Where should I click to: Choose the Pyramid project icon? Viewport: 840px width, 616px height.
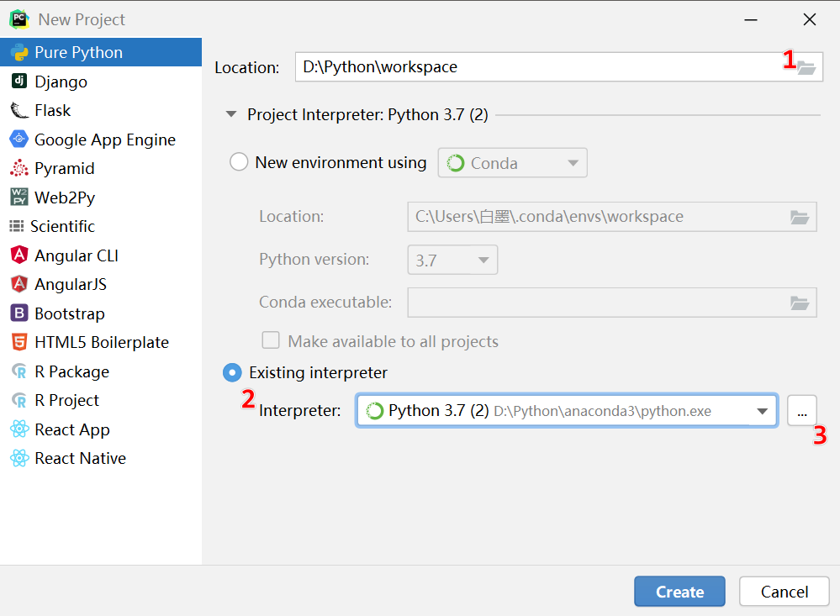click(x=18, y=168)
